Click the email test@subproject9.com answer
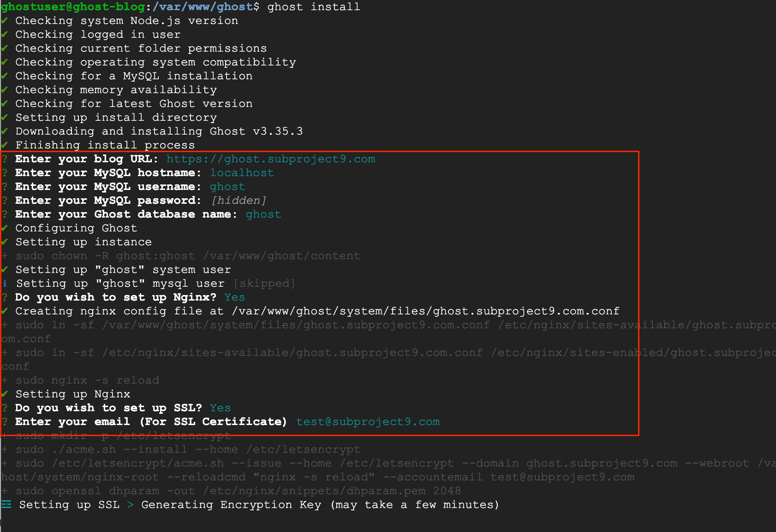The width and height of the screenshot is (776, 532). 368,422
